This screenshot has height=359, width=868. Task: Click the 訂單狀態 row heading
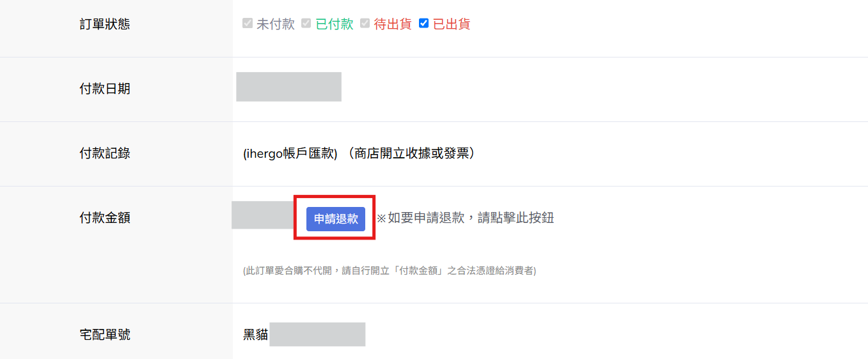click(105, 24)
